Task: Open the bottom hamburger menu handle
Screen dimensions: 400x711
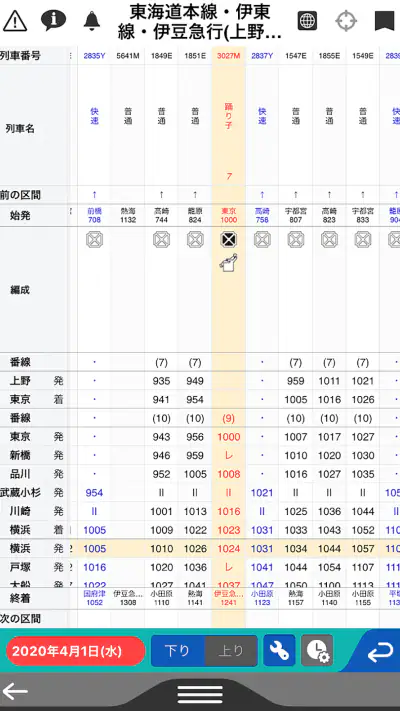Action: [200, 694]
